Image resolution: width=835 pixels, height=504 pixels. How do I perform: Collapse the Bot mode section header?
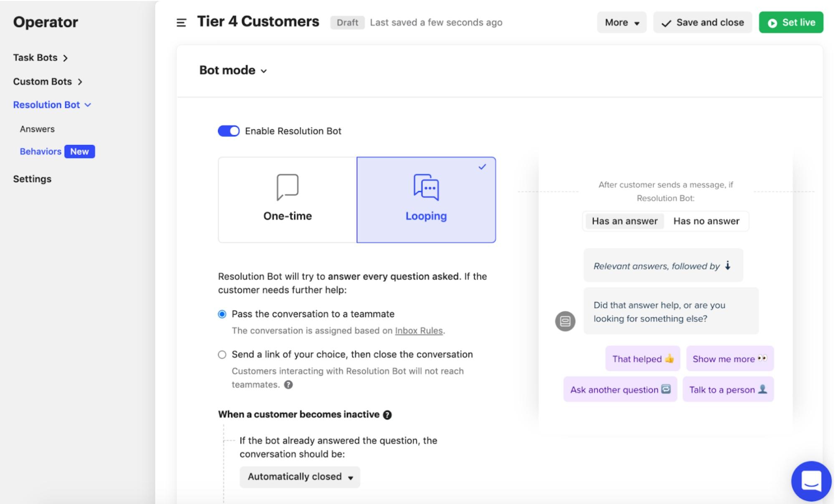(233, 70)
